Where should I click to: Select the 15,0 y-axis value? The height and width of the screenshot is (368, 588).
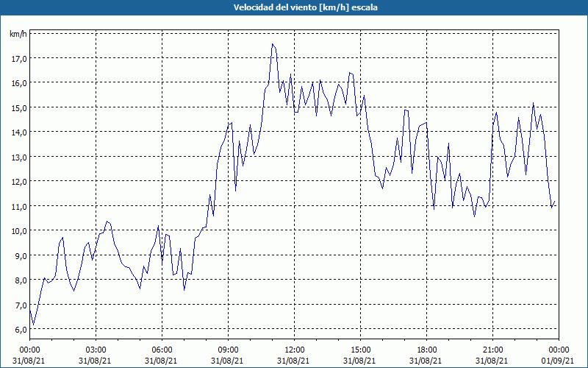(18, 108)
